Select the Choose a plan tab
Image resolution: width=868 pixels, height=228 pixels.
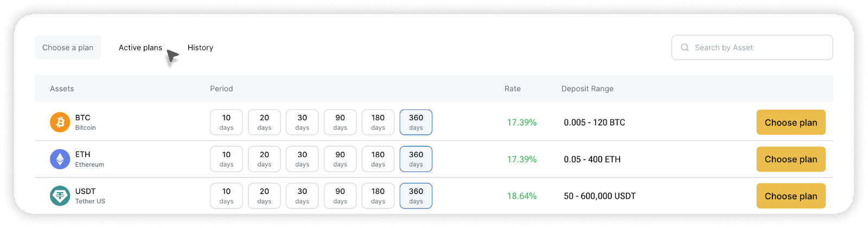pyautogui.click(x=68, y=48)
